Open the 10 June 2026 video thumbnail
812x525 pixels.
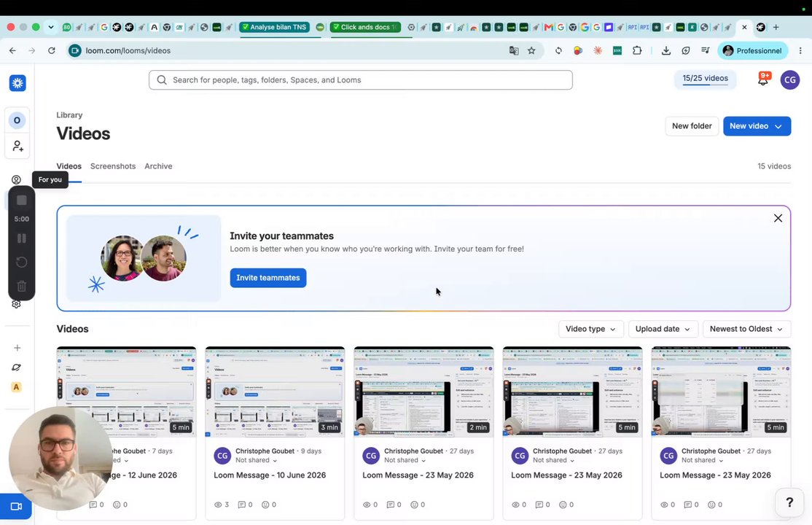point(275,392)
